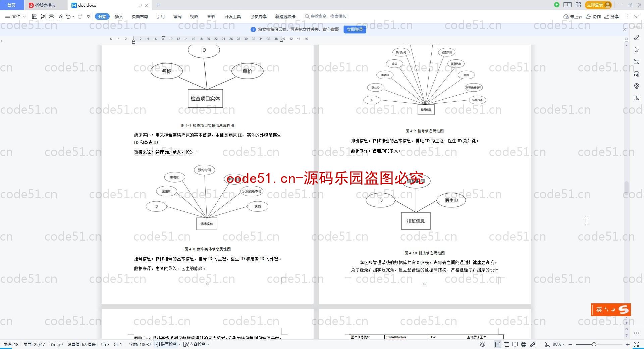Click the pen tool in right sidebar
Screen dimensions: 644x349
coord(637,38)
